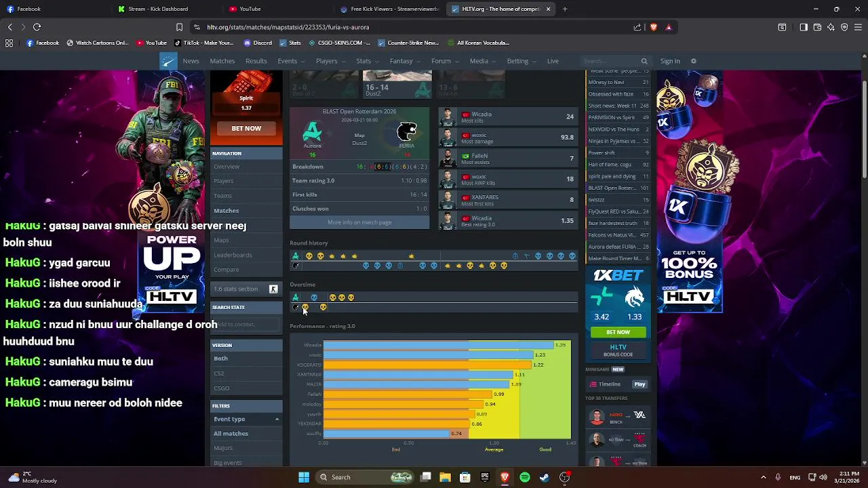This screenshot has height=488, width=868.
Task: Open Epic Games Launcher from the taskbar
Action: pos(485,477)
